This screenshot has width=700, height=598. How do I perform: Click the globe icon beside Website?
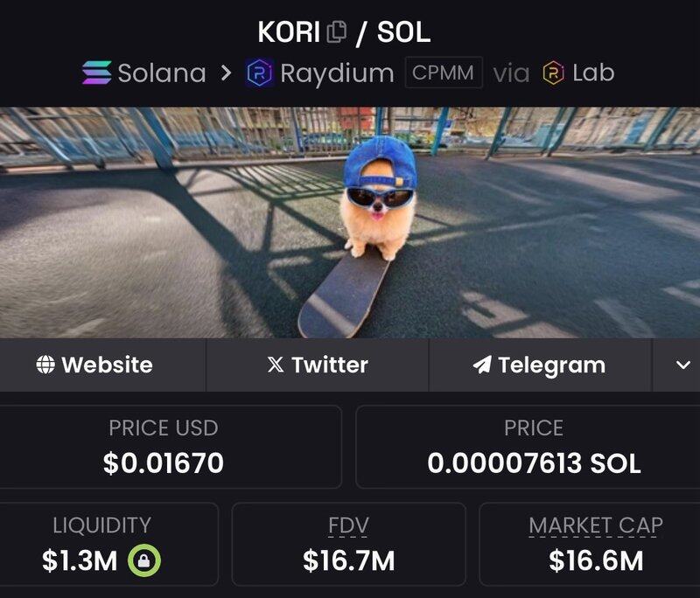tap(45, 365)
